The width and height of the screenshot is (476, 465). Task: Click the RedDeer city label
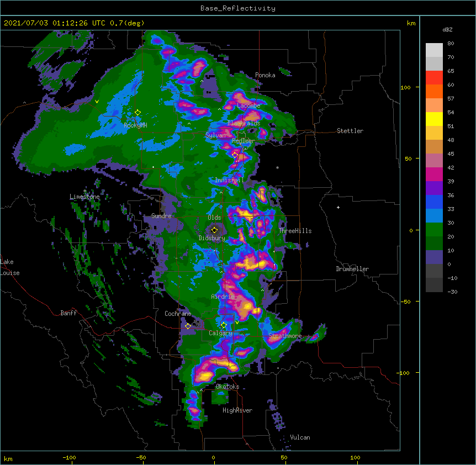243,141
